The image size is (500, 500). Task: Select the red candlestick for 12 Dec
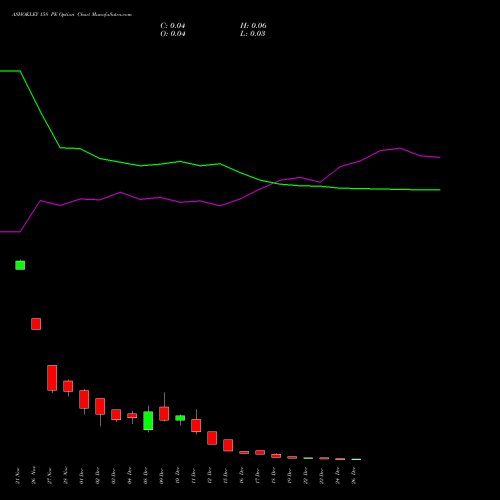212,438
